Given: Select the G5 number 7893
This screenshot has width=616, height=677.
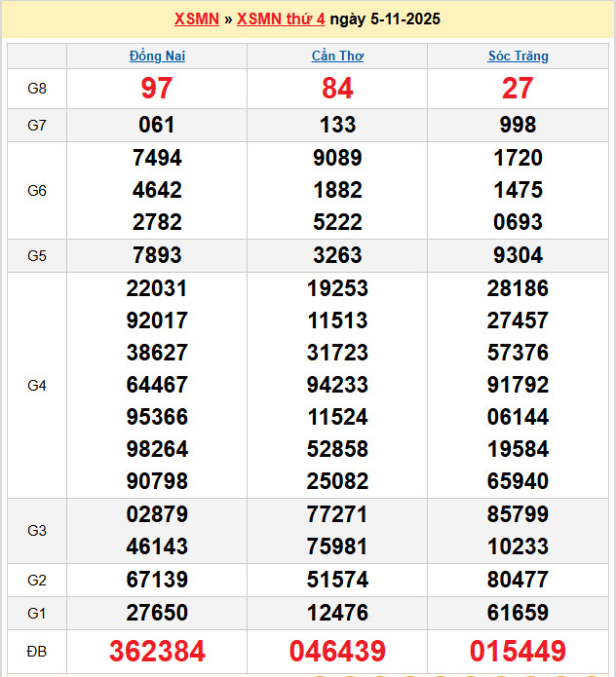Looking at the screenshot, I should click(x=157, y=256).
